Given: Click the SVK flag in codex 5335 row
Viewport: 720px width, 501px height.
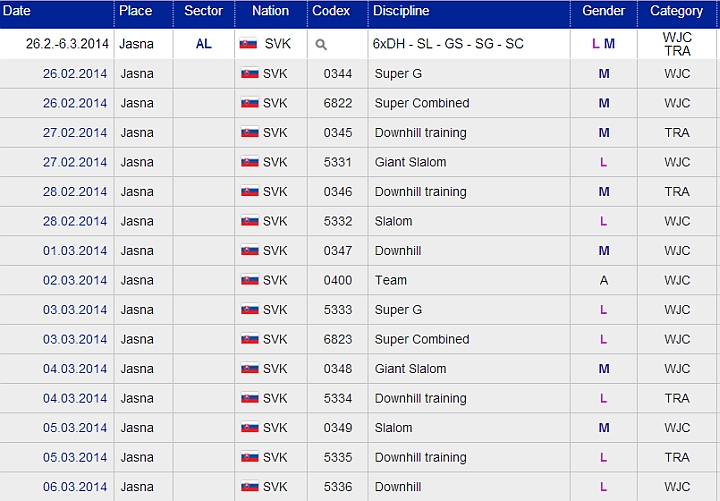Looking at the screenshot, I should click(250, 457).
